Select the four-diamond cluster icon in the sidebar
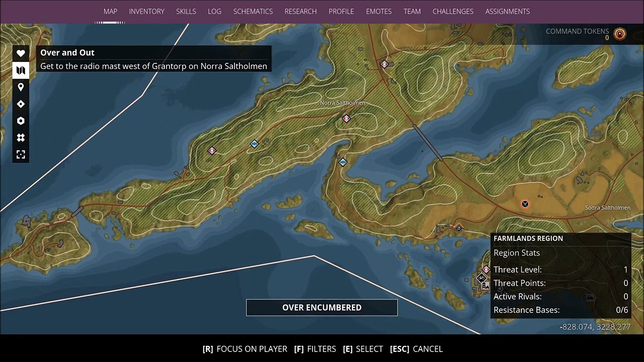 click(21, 138)
